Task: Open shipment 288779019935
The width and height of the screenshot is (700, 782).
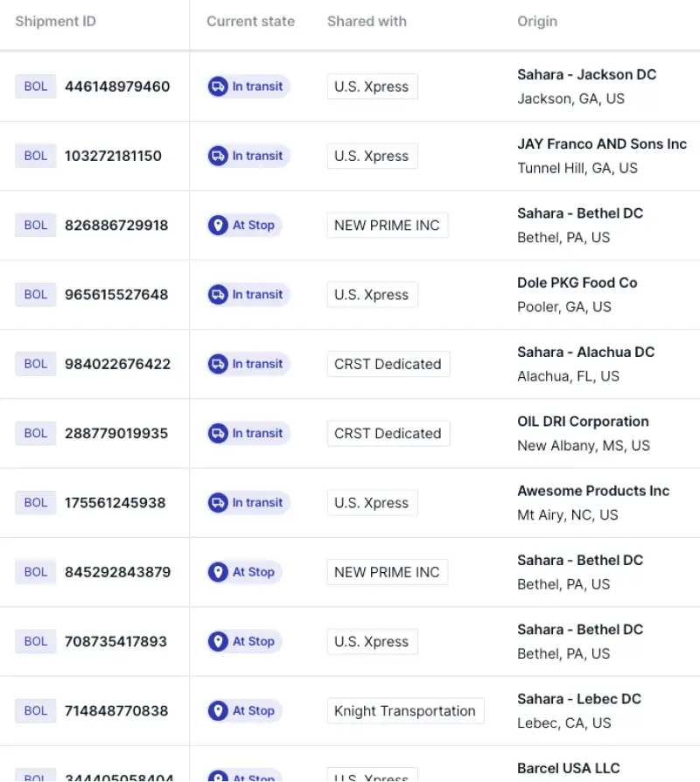Action: pyautogui.click(x=116, y=433)
